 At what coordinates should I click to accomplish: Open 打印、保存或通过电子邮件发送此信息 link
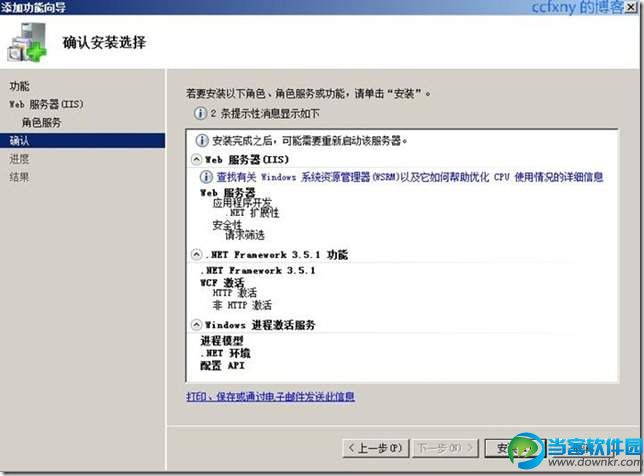click(270, 396)
